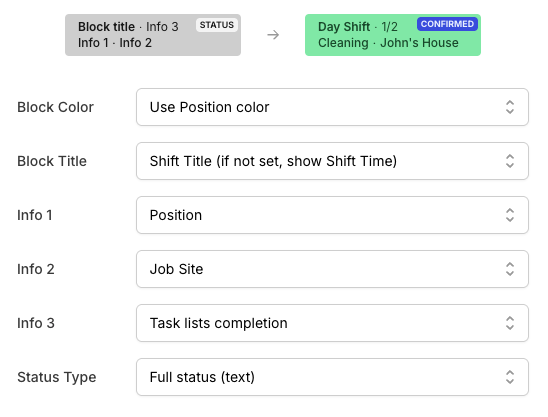Click the chevron icon in Block Title select

pyautogui.click(x=510, y=161)
